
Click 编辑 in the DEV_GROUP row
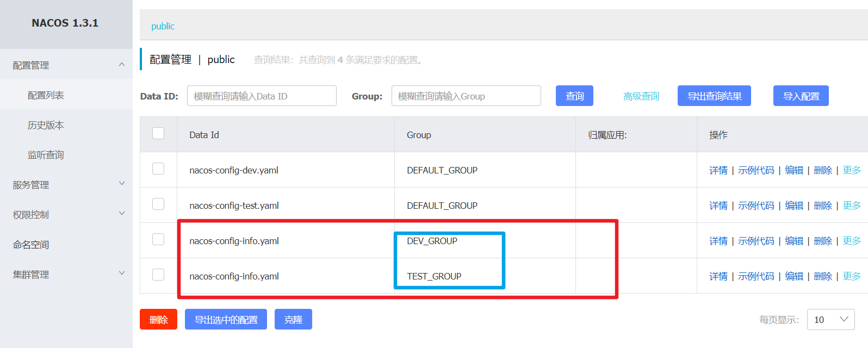(794, 241)
